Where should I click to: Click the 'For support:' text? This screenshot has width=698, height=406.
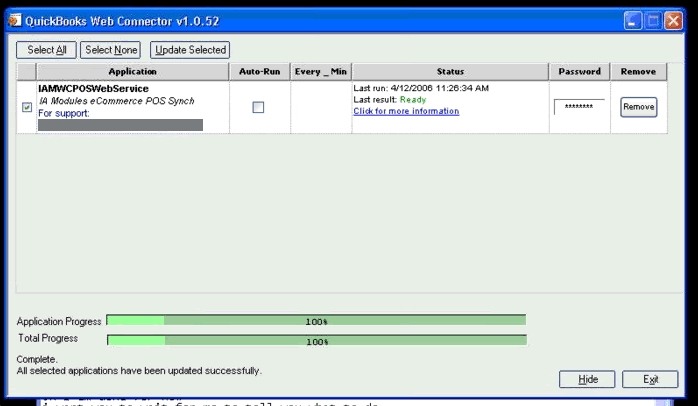(x=64, y=114)
